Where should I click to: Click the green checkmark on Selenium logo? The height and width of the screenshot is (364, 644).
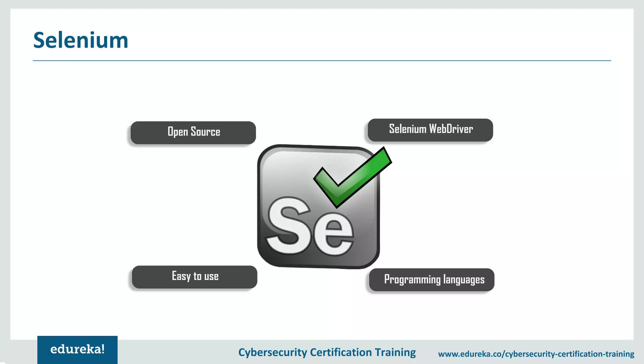(353, 177)
